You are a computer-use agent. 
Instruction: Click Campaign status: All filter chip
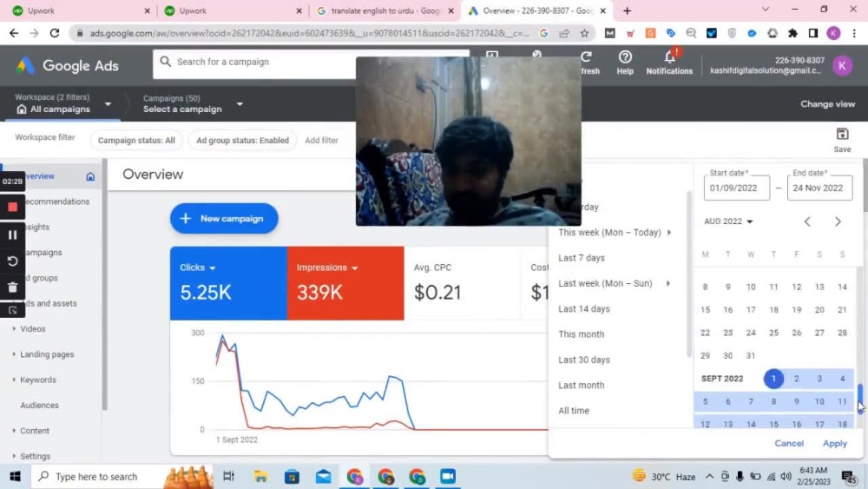136,141
